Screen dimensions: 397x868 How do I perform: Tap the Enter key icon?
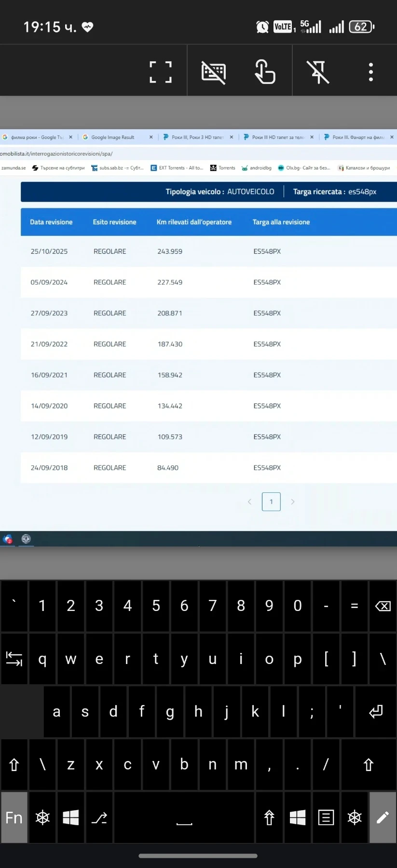[376, 712]
